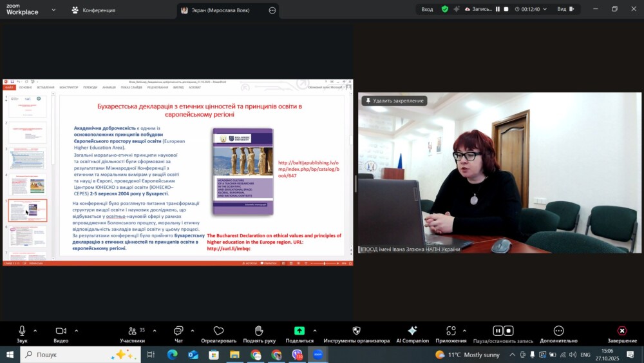Expand the audio options arrow beside Звук
This screenshot has width=644, height=363.
coord(35,331)
